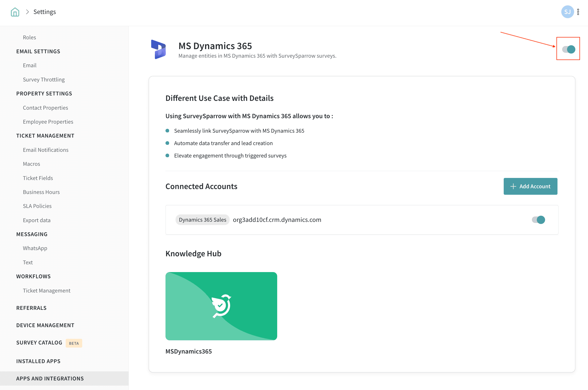This screenshot has height=390, width=588.
Task: Toggle the MS Dynamics 365 integration switch
Action: coord(569,49)
